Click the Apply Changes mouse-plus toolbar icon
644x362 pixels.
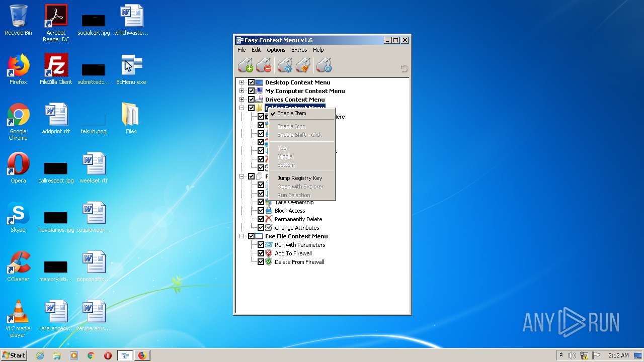(245, 65)
